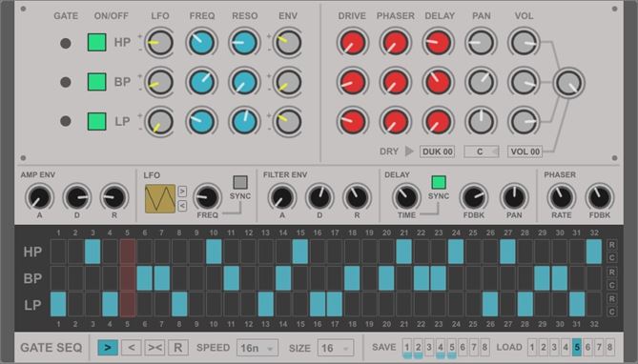Viewport: 638px width, 364px height.
Task: Click the VOL 00 value box
Action: (525, 152)
